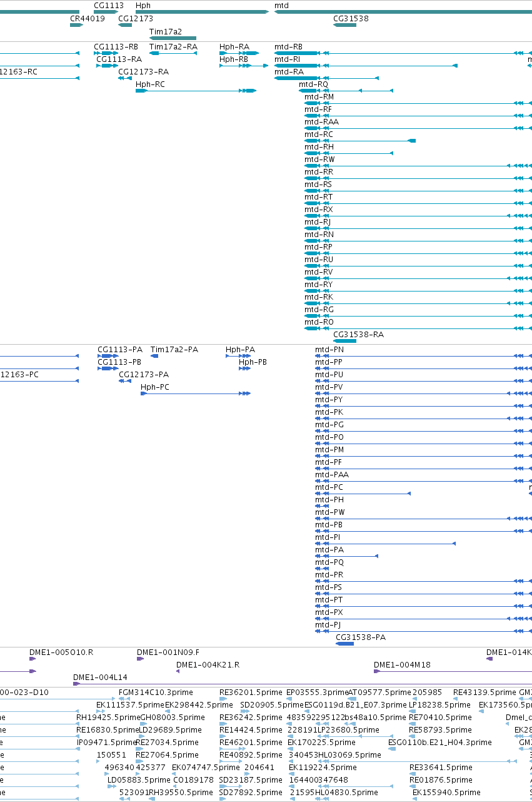Open protein label CG31538-PA

(361, 637)
